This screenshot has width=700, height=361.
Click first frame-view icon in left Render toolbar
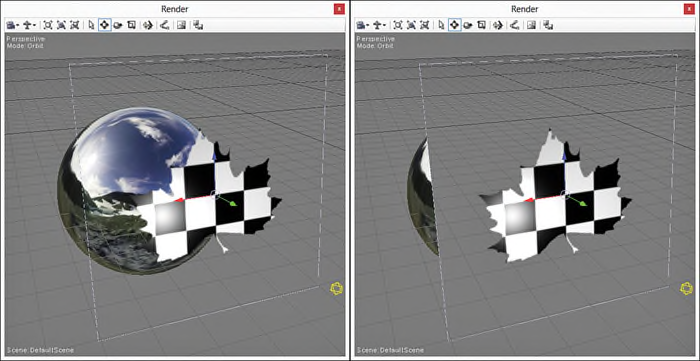(x=48, y=25)
